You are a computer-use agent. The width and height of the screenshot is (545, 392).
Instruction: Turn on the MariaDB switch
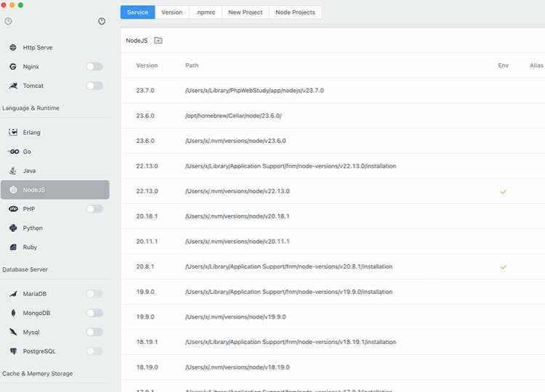[x=94, y=294]
